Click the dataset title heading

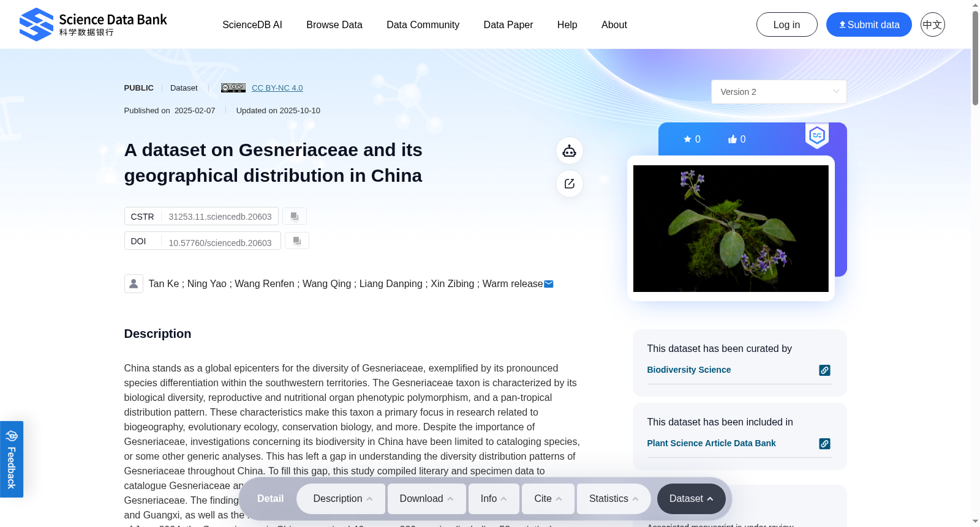click(x=273, y=163)
